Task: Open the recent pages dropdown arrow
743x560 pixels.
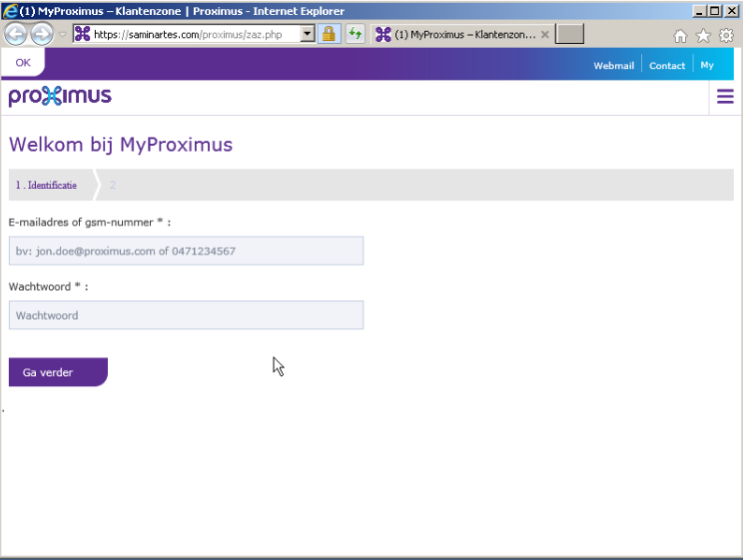Action: 62,35
